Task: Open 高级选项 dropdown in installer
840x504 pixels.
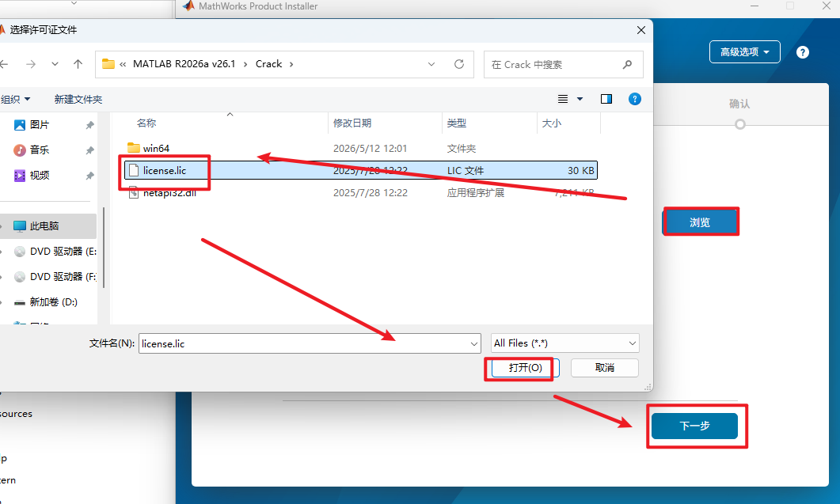Action: [745, 52]
